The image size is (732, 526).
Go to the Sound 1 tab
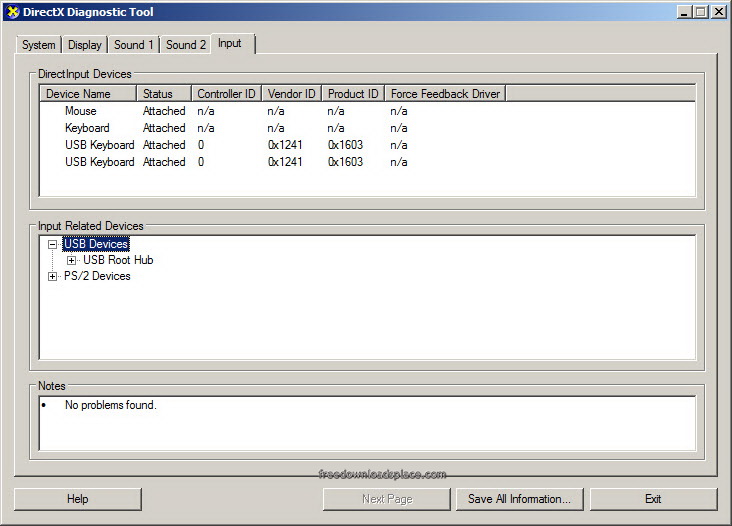coord(133,45)
